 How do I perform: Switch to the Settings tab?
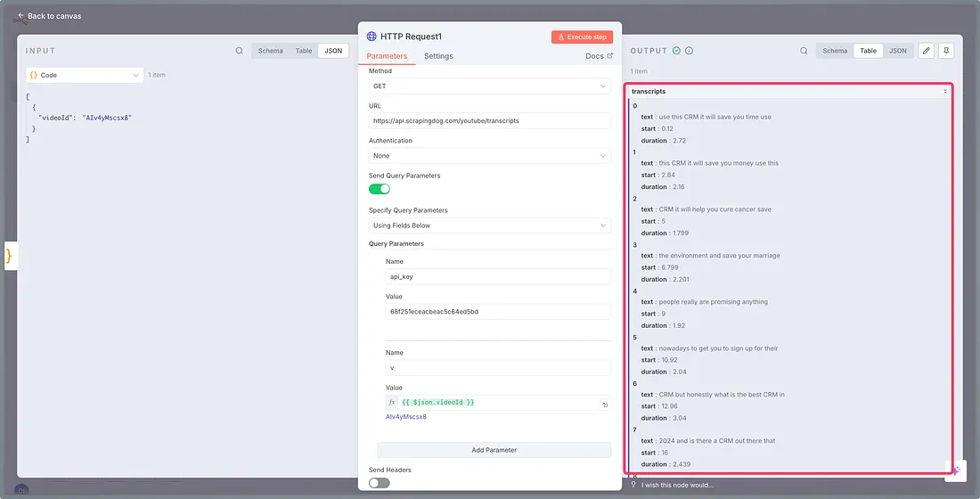[438, 56]
